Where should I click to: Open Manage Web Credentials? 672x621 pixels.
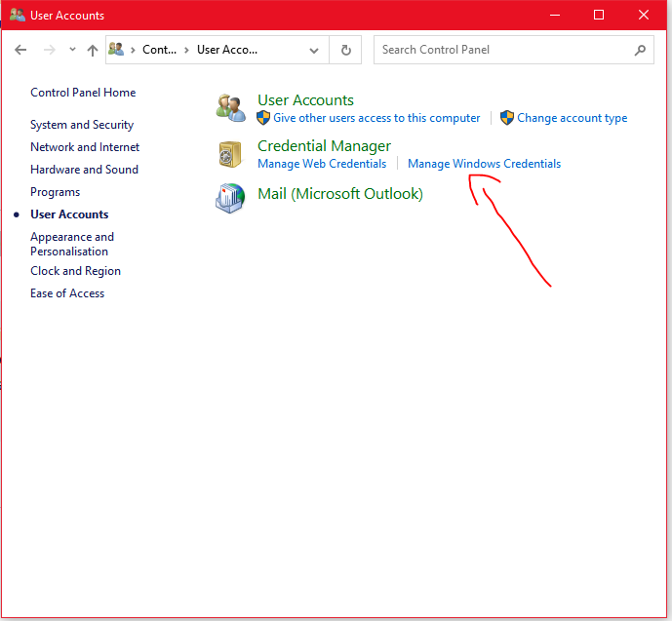pyautogui.click(x=322, y=164)
